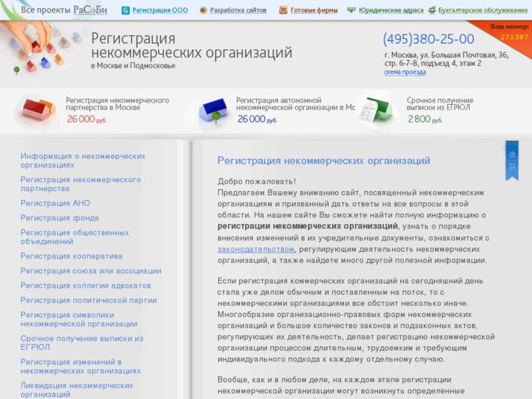Open the home icon on the blue ribbon
The height and width of the screenshot is (399, 532).
(x=512, y=154)
